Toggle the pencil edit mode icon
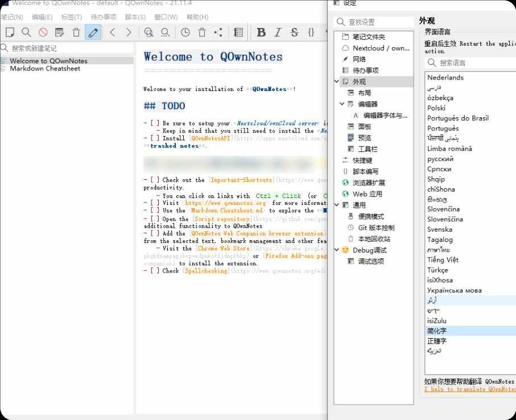Image resolution: width=516 pixels, height=420 pixels. [x=92, y=32]
